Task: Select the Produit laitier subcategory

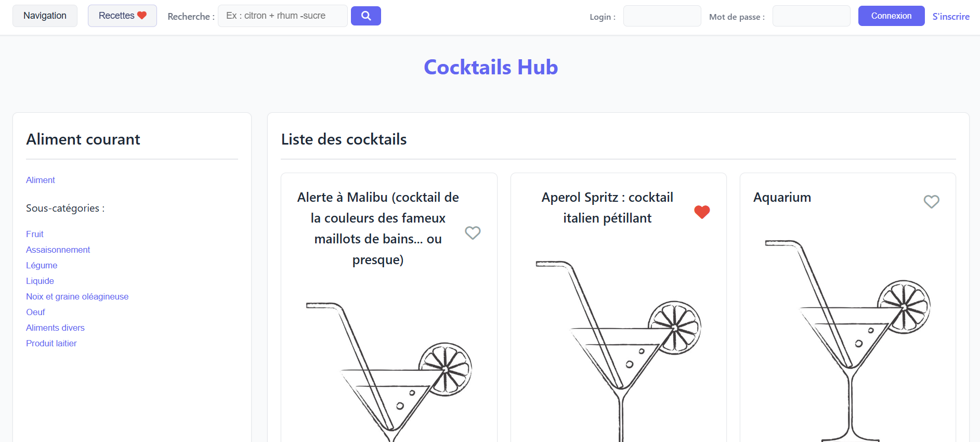Action: [x=51, y=343]
